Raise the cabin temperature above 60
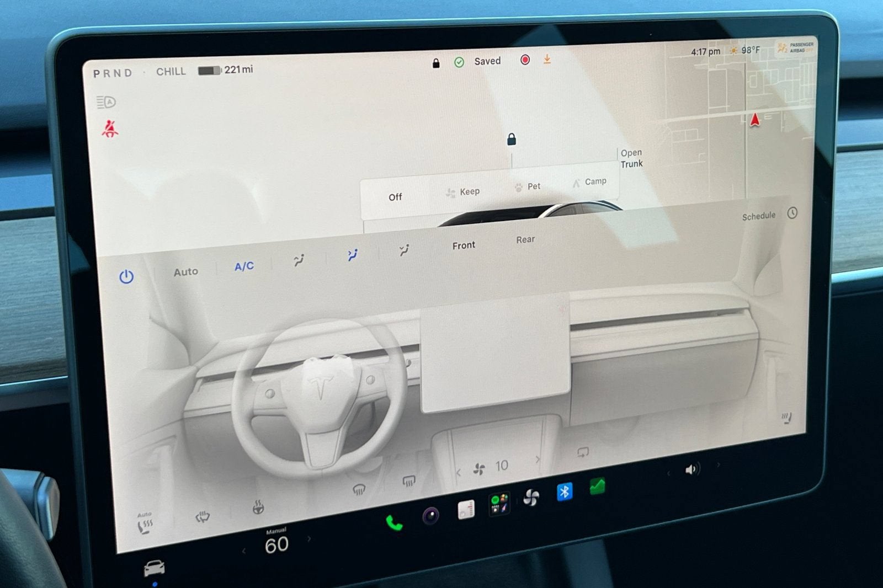The width and height of the screenshot is (883, 588). pos(309,538)
